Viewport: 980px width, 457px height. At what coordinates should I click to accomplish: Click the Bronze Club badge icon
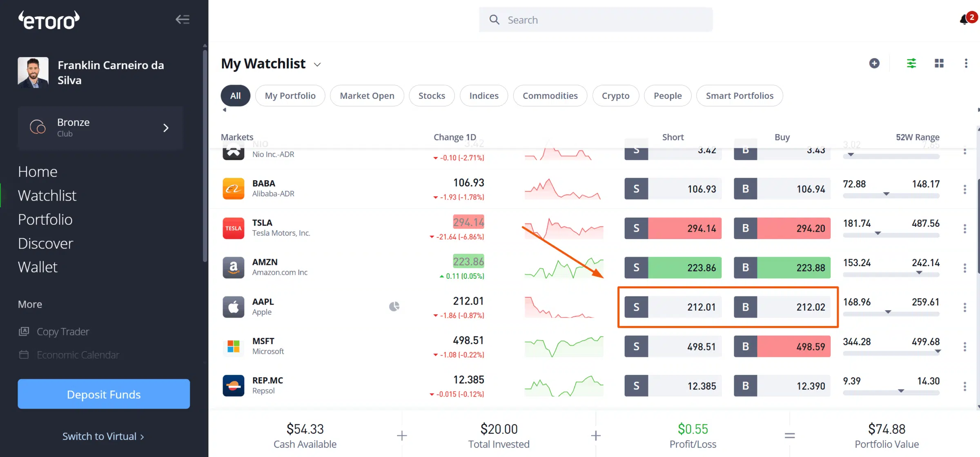(38, 127)
